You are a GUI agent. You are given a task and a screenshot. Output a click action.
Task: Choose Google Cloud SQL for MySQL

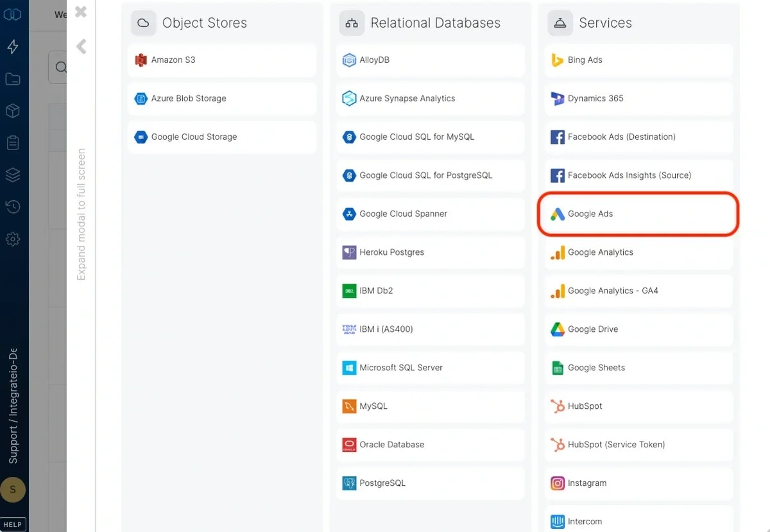pyautogui.click(x=430, y=137)
